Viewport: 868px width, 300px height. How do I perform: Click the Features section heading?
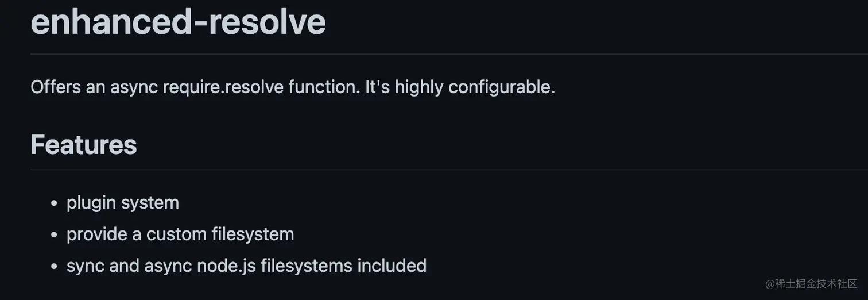(84, 144)
